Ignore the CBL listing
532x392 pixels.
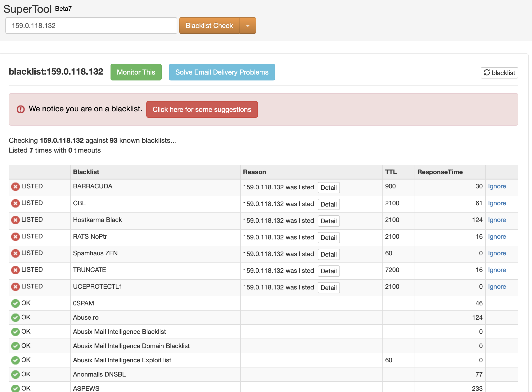(497, 203)
